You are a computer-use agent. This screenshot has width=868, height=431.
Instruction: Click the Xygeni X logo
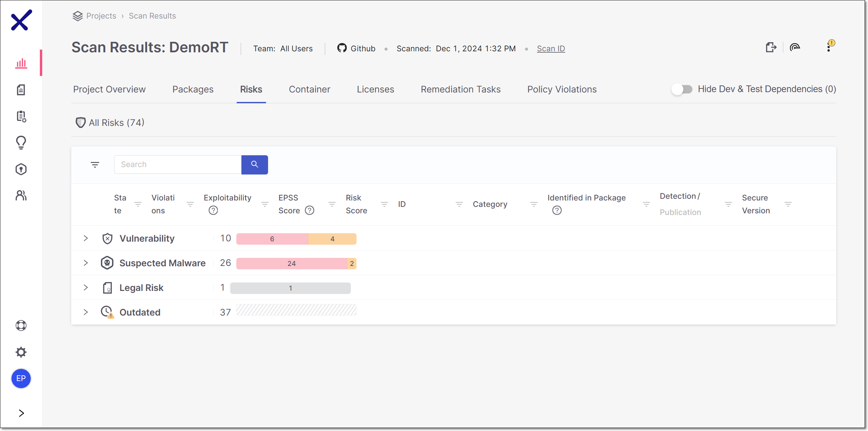click(x=21, y=20)
